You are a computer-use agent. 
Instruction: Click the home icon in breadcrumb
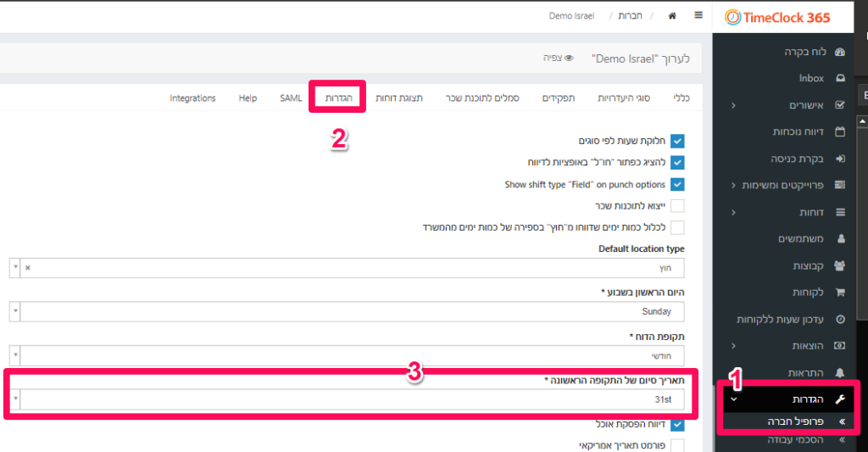click(x=672, y=15)
